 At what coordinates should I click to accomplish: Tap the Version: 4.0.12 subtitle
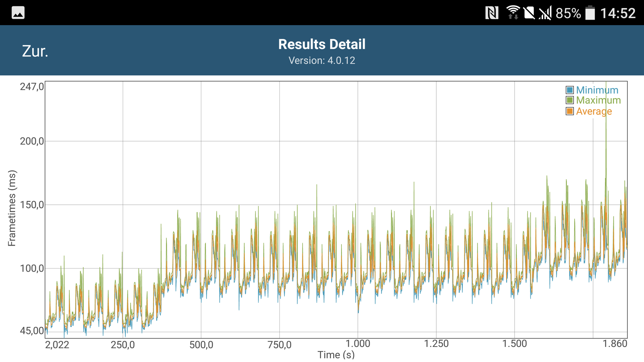(322, 60)
